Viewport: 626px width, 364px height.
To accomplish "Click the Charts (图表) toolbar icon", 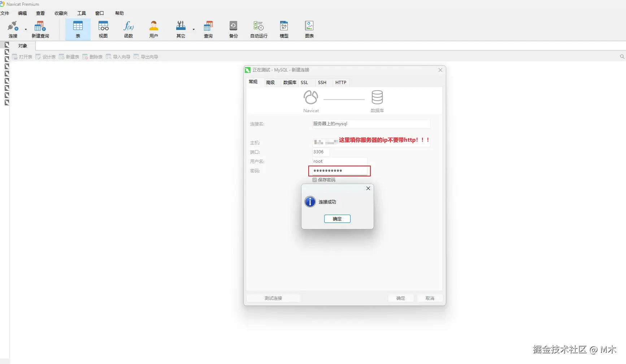I will 309,29.
